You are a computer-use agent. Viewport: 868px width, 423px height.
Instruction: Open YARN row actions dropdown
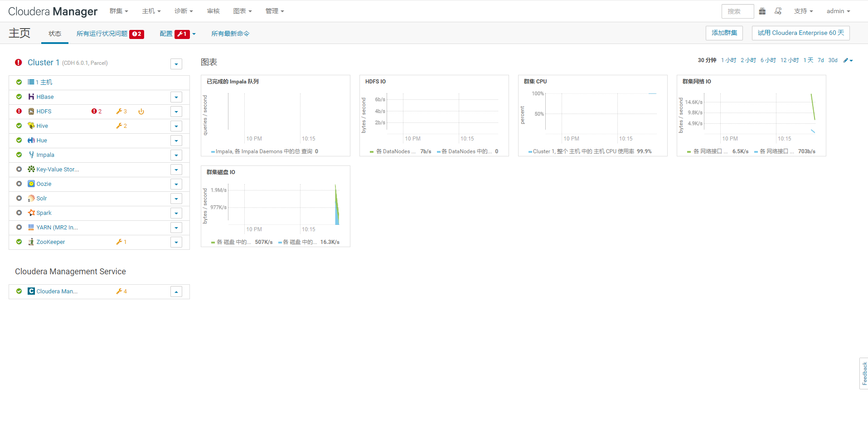(176, 228)
